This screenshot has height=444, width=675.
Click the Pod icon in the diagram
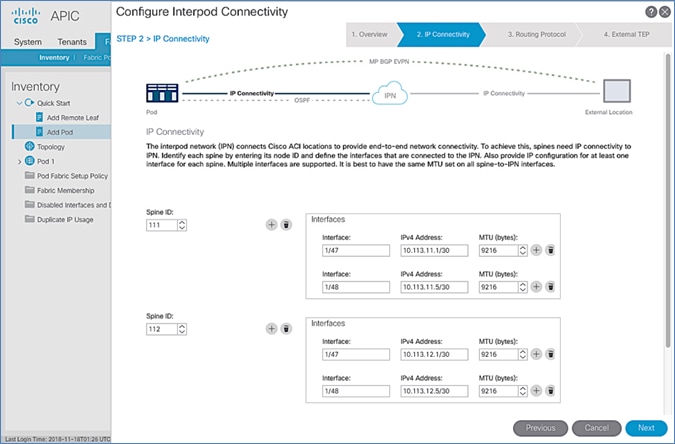[162, 93]
